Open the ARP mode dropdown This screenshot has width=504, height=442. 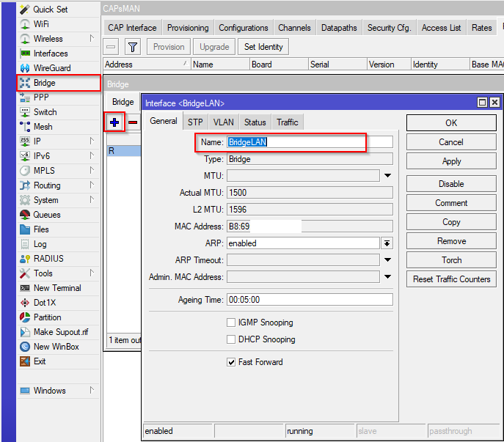(x=387, y=243)
